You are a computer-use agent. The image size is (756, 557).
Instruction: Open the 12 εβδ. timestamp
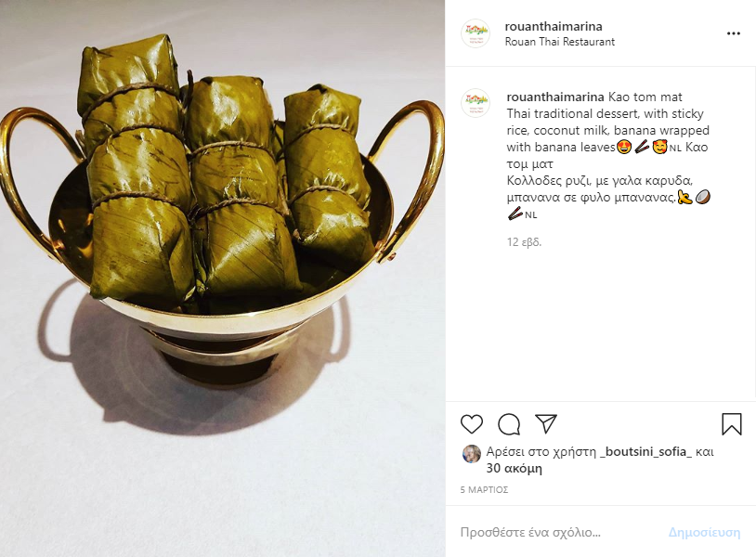[x=524, y=242]
